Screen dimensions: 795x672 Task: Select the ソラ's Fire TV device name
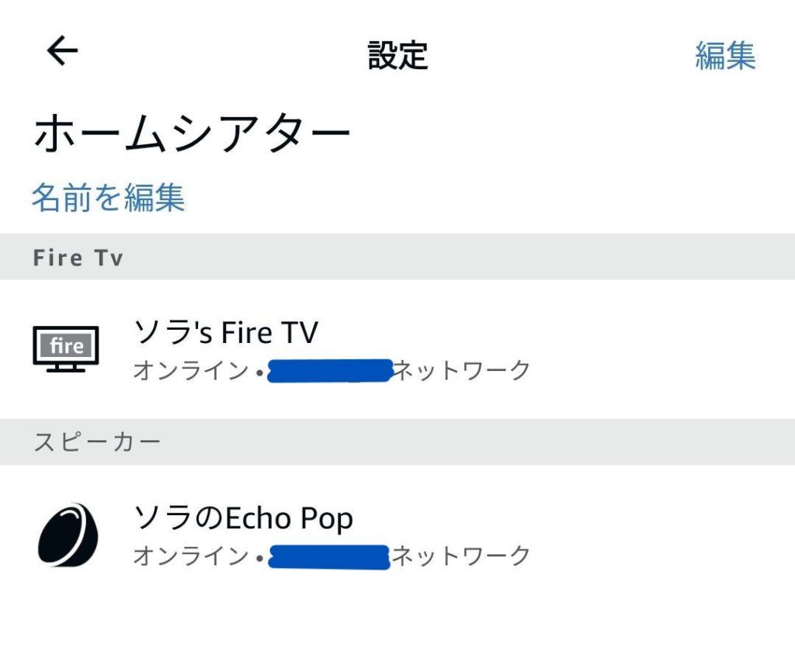click(x=226, y=333)
